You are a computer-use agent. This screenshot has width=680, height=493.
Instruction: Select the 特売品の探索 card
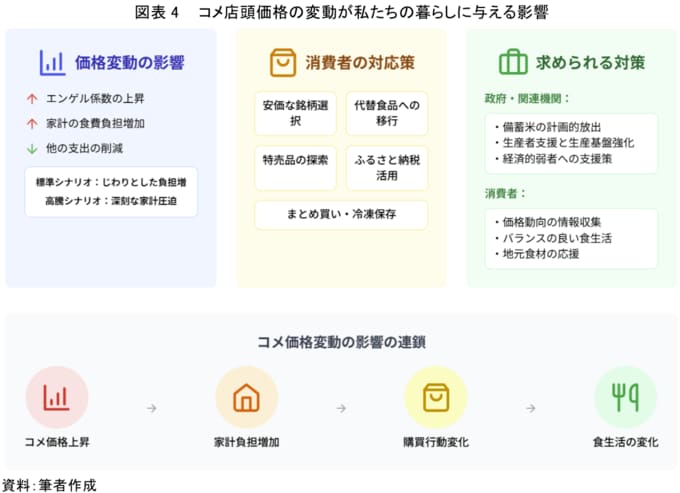tap(295, 168)
